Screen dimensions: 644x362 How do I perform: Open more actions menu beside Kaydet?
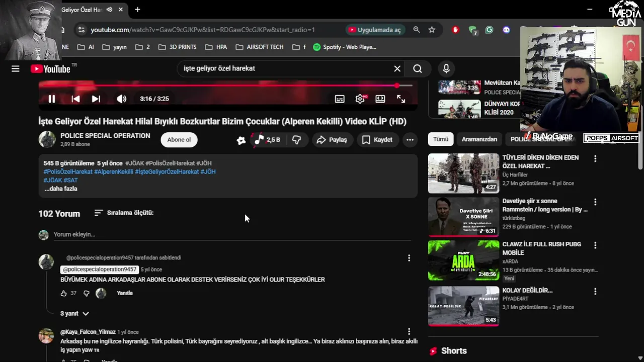410,140
